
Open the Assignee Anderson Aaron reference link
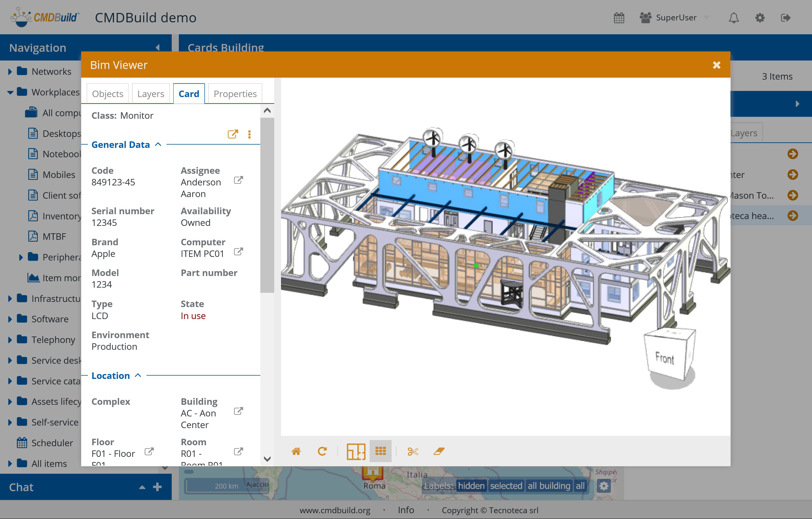coord(238,180)
